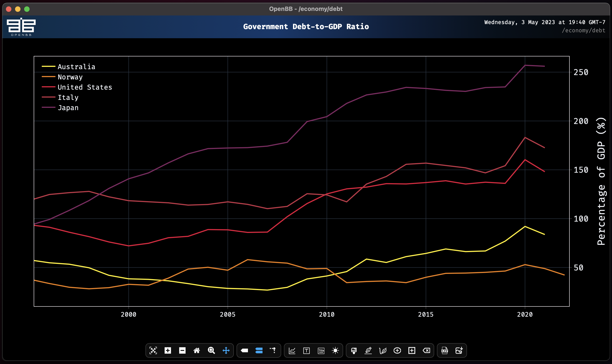Click the Percentage of GDP (%) axis label
Screen dimensions: 612x364
tap(601, 181)
